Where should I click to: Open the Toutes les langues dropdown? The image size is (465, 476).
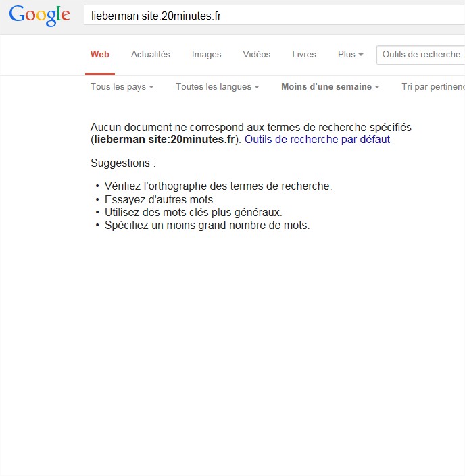pos(218,87)
